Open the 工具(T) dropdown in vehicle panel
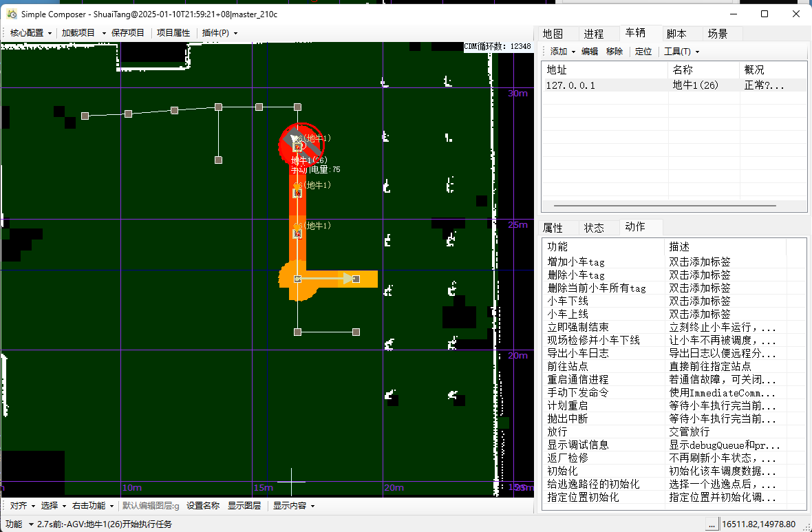Screen dimensions: 812x532 pyautogui.click(x=681, y=52)
